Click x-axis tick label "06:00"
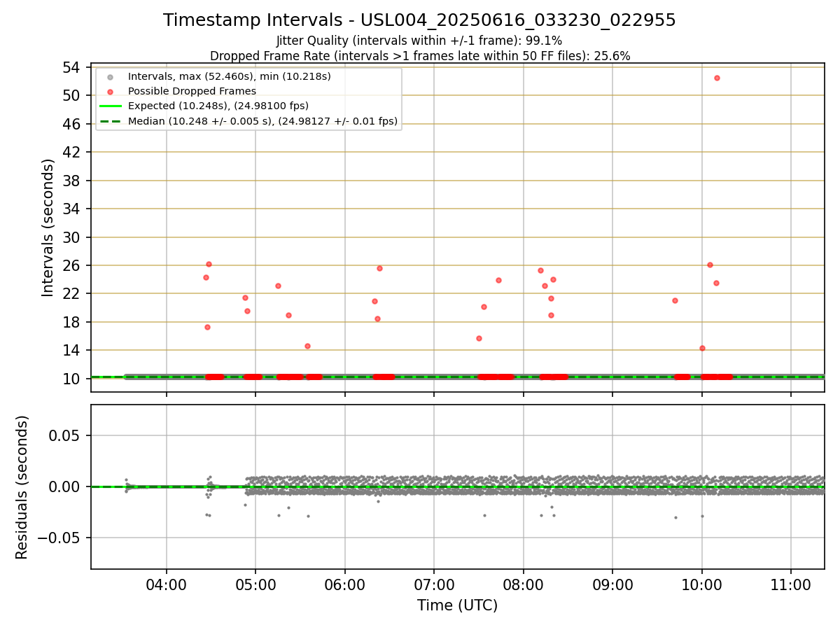Image resolution: width=840 pixels, height=630 pixels. click(345, 587)
